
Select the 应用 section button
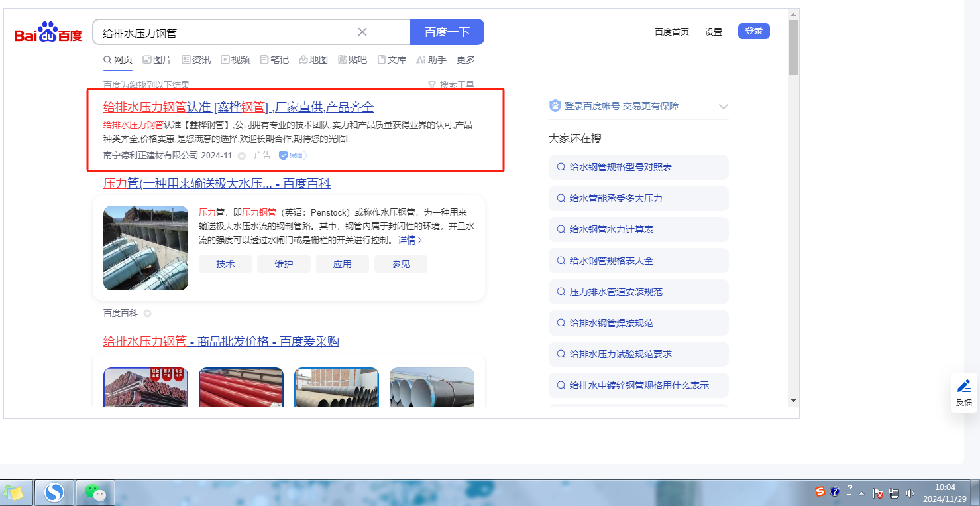click(343, 264)
